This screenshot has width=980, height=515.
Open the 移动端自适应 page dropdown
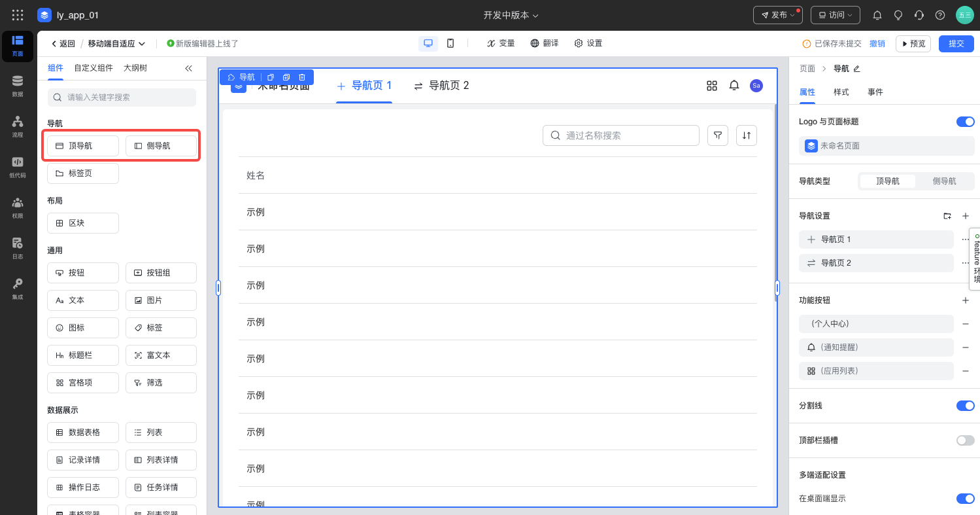tap(116, 44)
